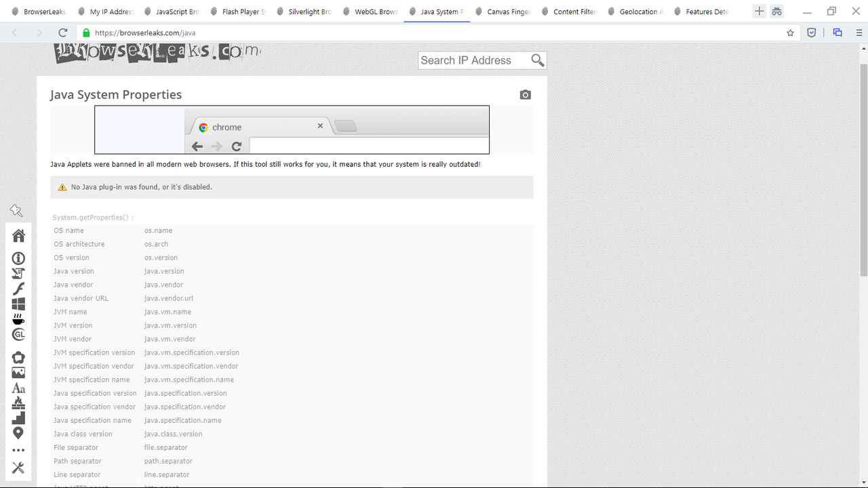868x488 pixels.
Task: Click the java.vm.specification.version value
Action: pyautogui.click(x=192, y=352)
